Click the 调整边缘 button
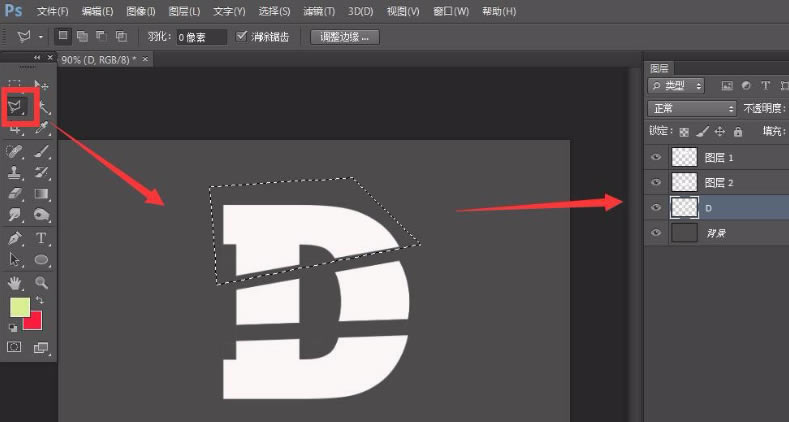The image size is (789, 422). tap(345, 37)
